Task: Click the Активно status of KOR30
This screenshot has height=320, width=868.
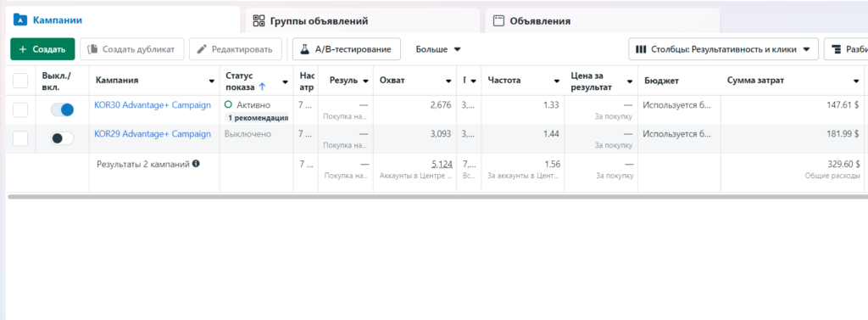Action: (248, 104)
